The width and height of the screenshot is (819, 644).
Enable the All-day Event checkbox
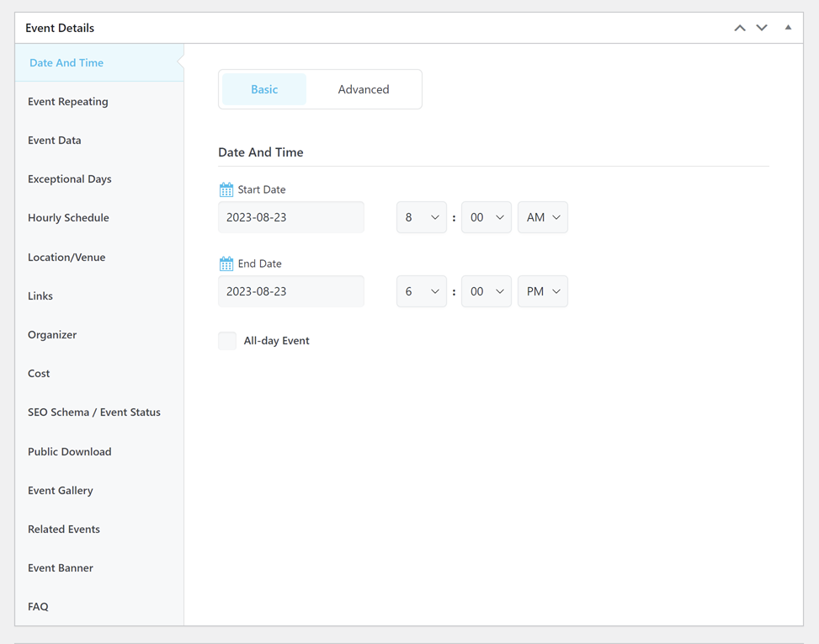(x=227, y=341)
